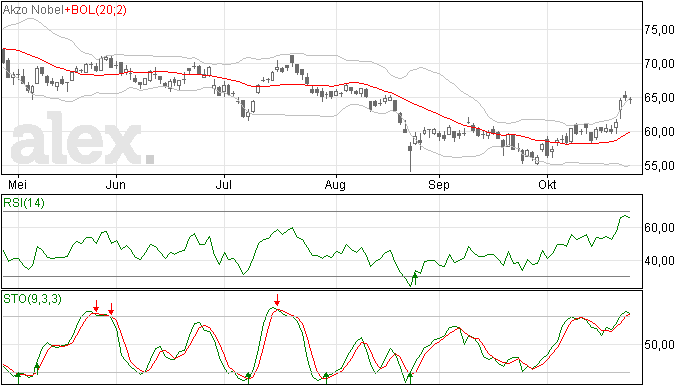Click the Jul month label

click(x=224, y=185)
